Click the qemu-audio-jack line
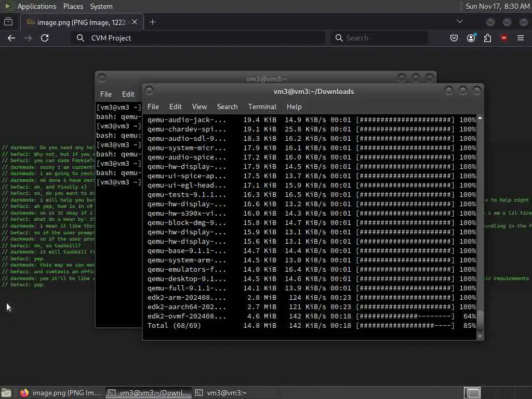This screenshot has height=399, width=532. pos(312,120)
